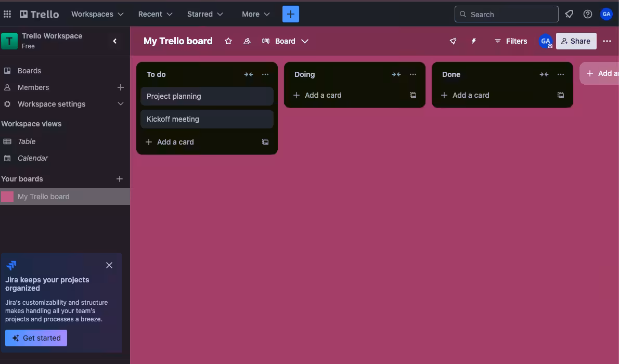
Task: Open the Starred dropdown menu
Action: pyautogui.click(x=205, y=14)
